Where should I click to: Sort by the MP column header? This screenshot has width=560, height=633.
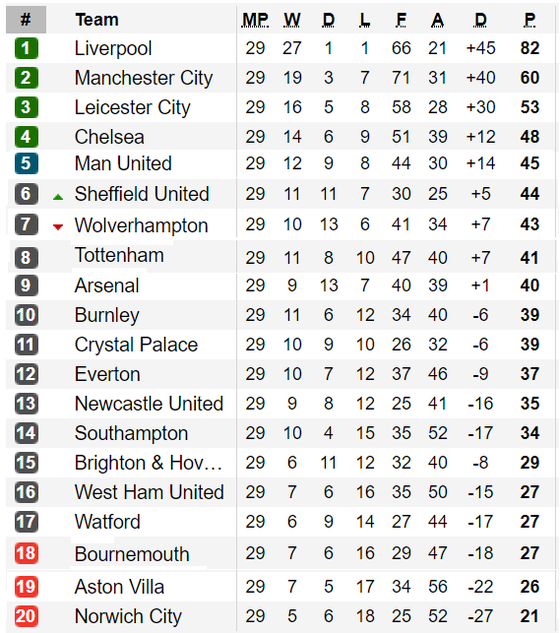click(x=255, y=20)
